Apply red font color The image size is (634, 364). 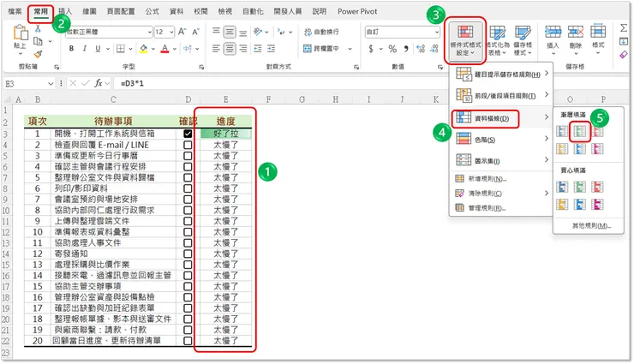(164, 49)
